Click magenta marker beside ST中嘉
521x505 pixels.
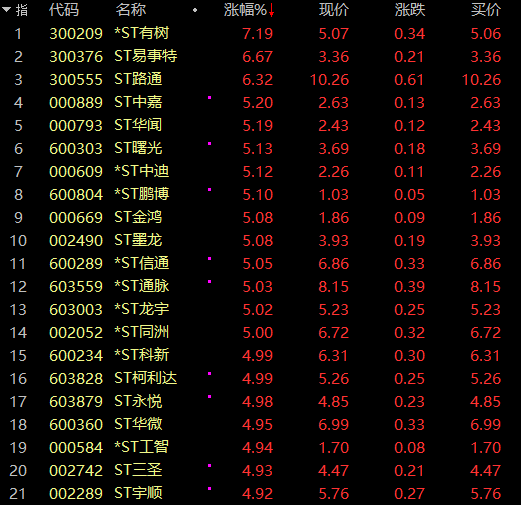coord(210,98)
